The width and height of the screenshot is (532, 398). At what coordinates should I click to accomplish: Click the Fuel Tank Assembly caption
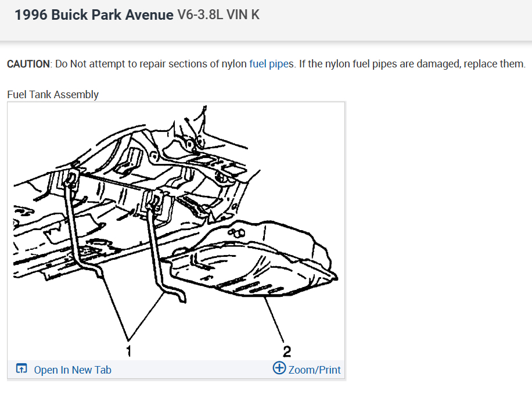pos(53,94)
